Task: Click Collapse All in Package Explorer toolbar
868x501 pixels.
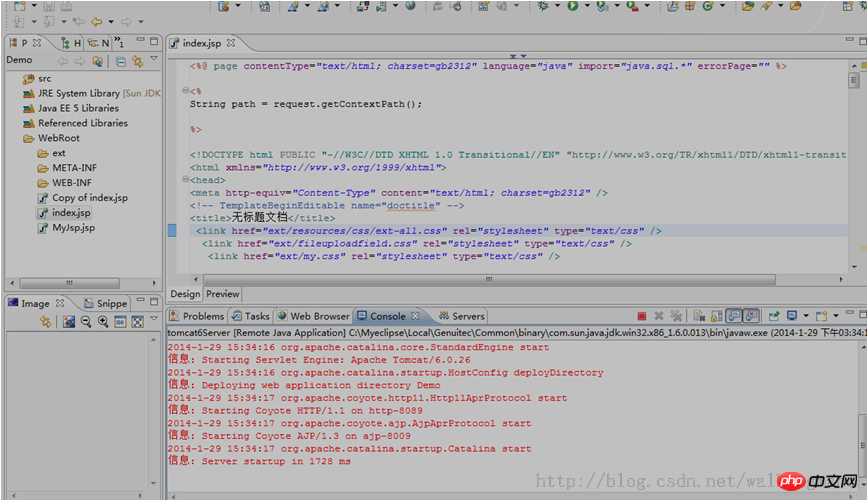Action: tap(121, 61)
